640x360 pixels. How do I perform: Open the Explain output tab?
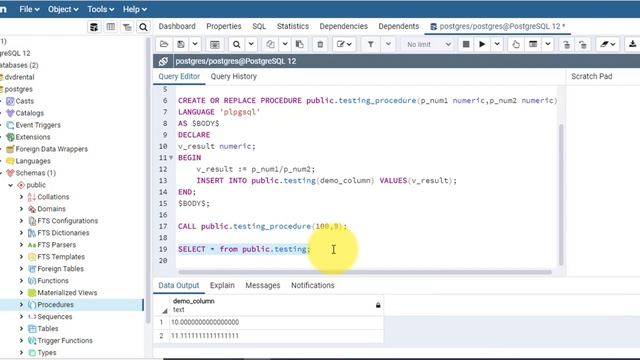[222, 285]
